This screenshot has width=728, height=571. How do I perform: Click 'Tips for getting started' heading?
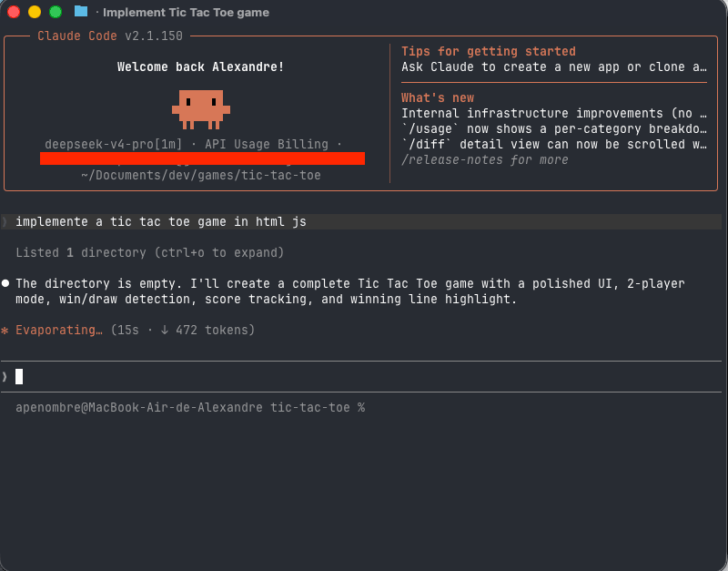point(489,51)
